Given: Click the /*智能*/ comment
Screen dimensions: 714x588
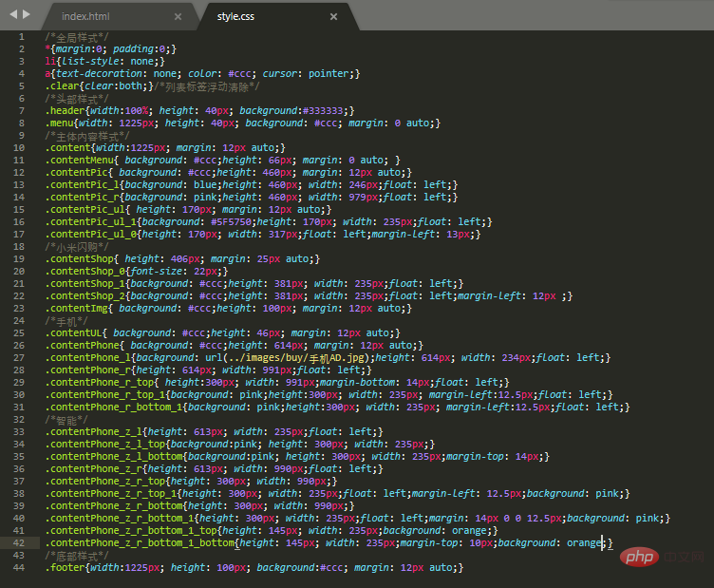Looking at the screenshot, I should pos(66,420).
